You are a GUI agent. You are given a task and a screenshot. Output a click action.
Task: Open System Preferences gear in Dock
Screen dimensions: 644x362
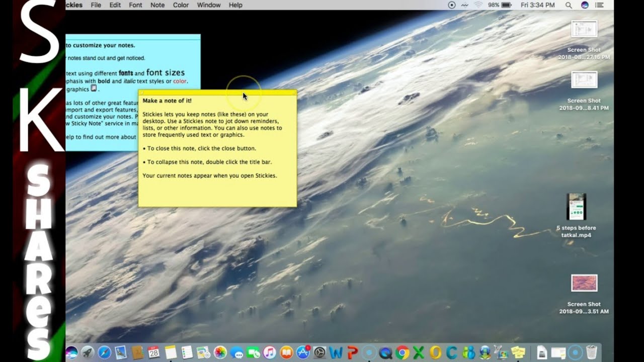pyautogui.click(x=319, y=352)
